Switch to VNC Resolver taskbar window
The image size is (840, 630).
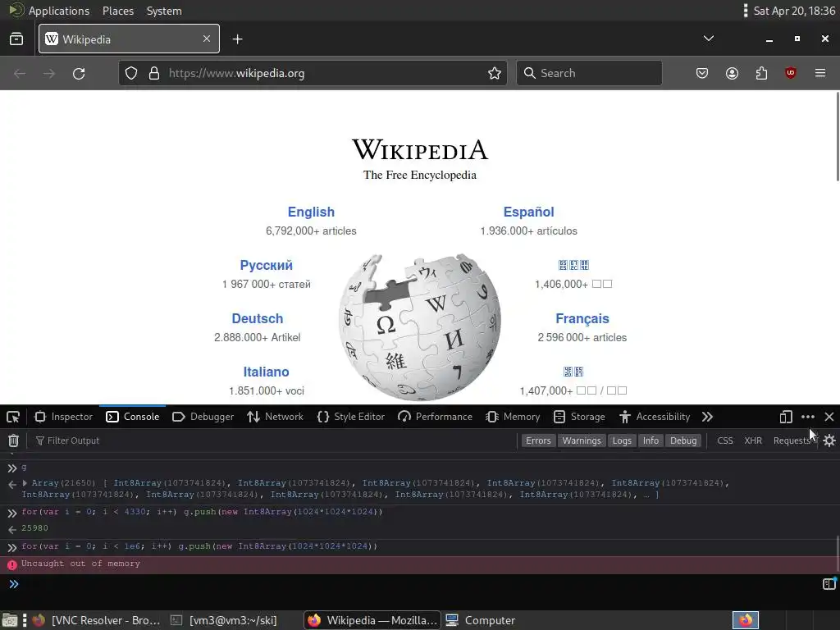tap(97, 620)
